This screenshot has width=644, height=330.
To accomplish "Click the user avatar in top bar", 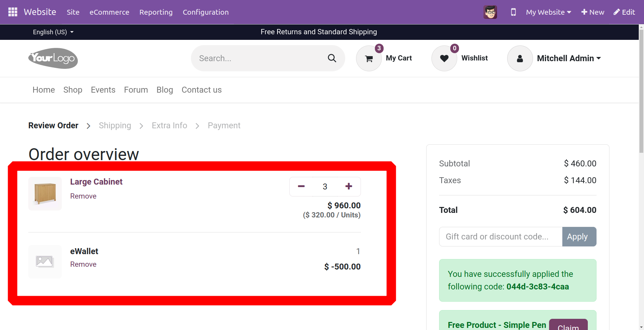I will pyautogui.click(x=490, y=12).
